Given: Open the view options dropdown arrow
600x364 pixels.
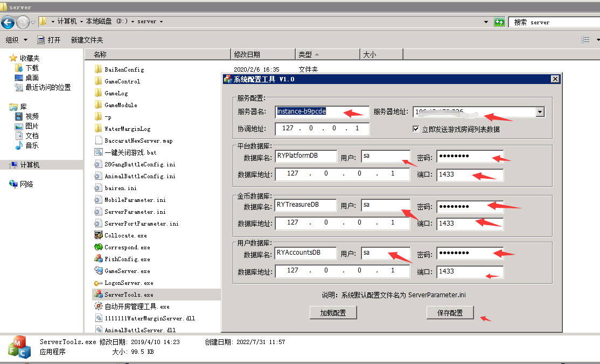Looking at the screenshot, I should (597, 40).
